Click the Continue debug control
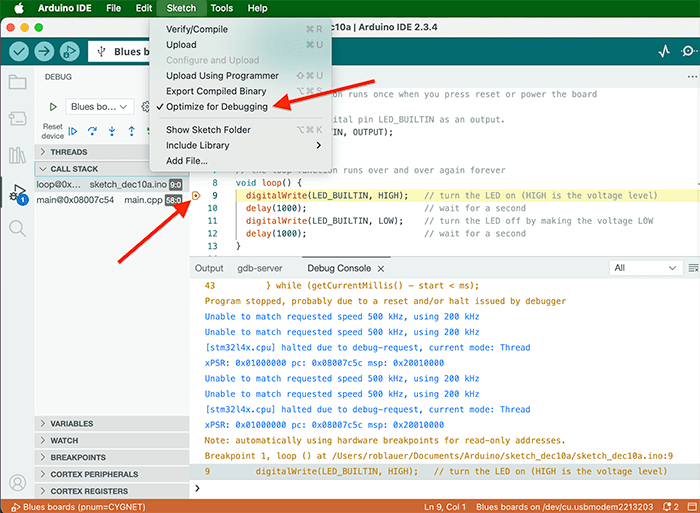This screenshot has width=700, height=513. point(72,131)
